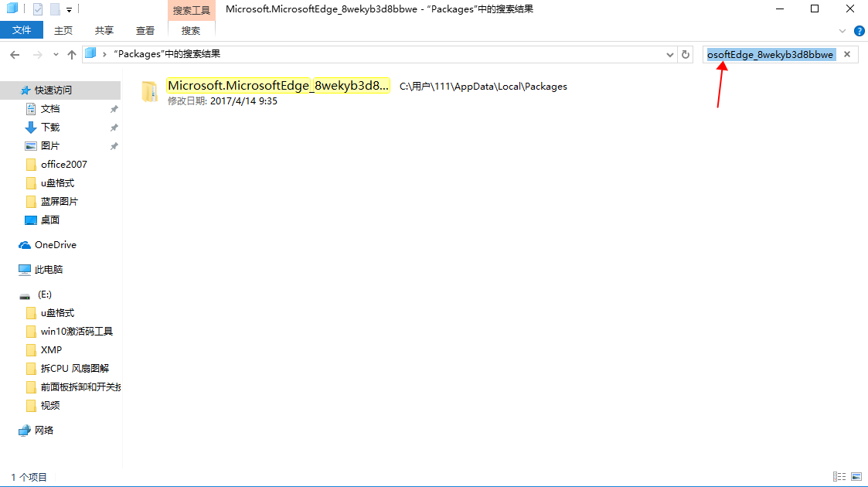Select 网络 in the navigation pane
The height and width of the screenshot is (487, 868).
(44, 430)
